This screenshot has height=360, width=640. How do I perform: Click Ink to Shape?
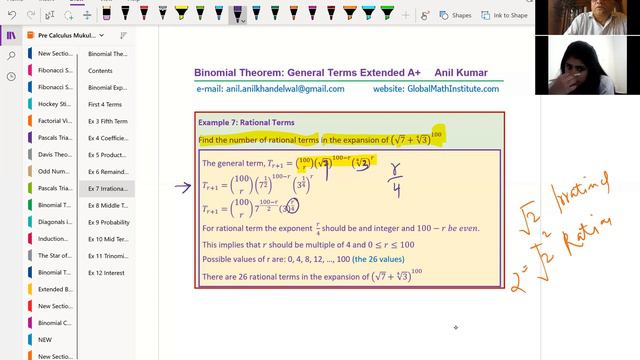click(x=504, y=16)
